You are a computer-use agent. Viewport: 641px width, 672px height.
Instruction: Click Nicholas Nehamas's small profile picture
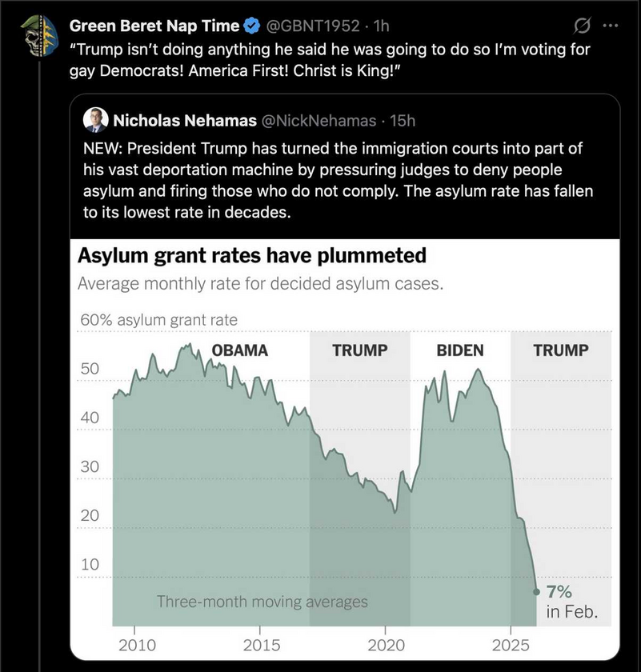tap(94, 121)
